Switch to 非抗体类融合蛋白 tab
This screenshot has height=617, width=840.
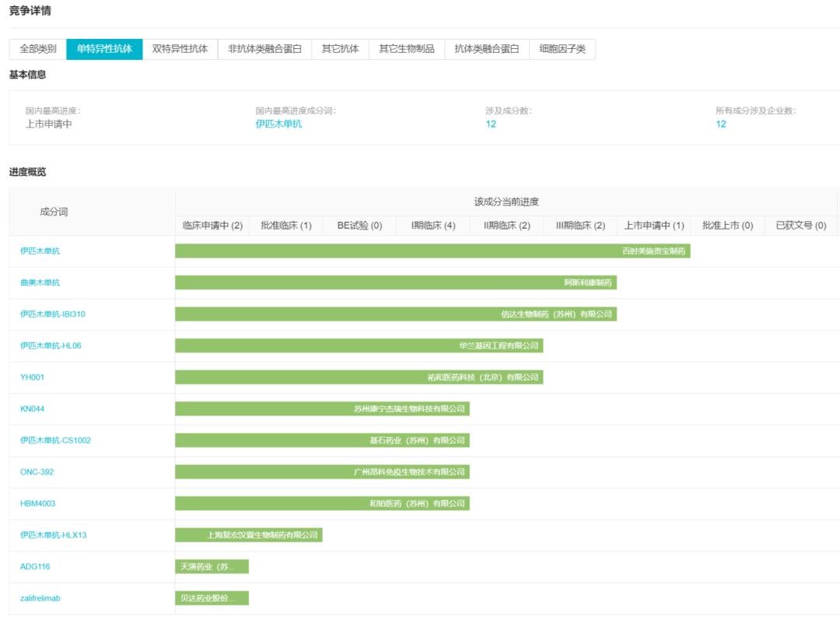click(x=264, y=49)
